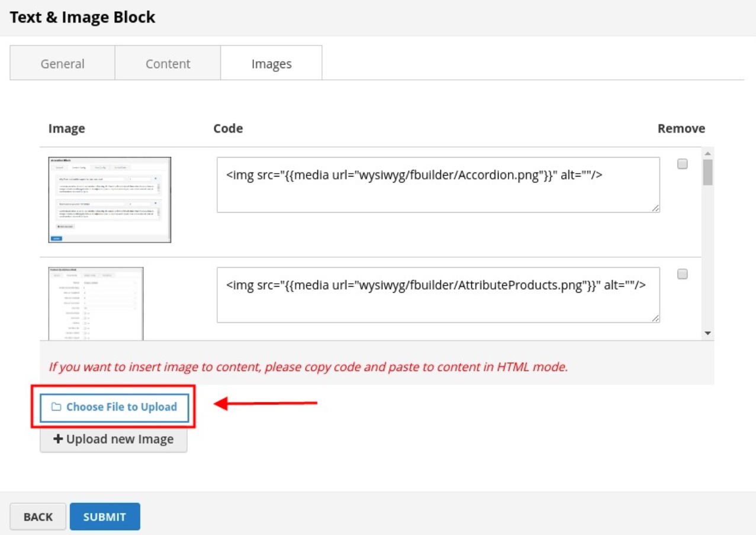
Task: Click the Image column header
Action: [66, 129]
